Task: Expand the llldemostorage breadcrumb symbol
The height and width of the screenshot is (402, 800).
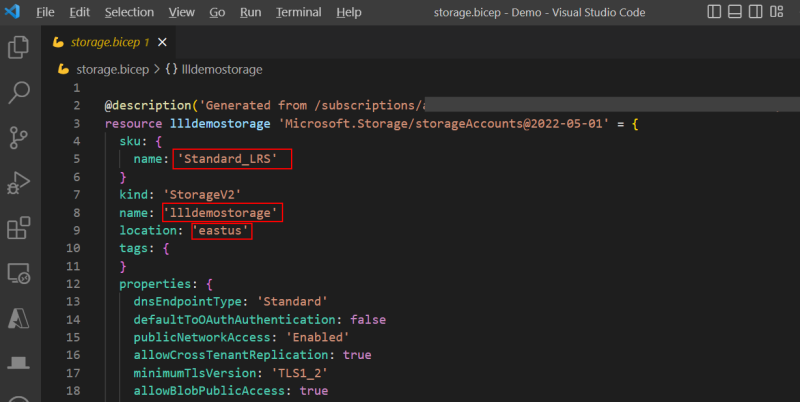Action: pos(222,69)
